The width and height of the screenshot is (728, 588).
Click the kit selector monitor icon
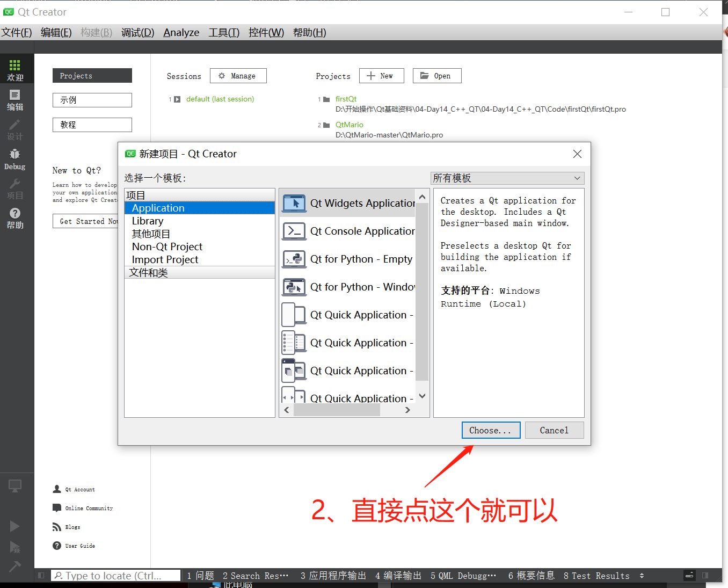pos(14,487)
